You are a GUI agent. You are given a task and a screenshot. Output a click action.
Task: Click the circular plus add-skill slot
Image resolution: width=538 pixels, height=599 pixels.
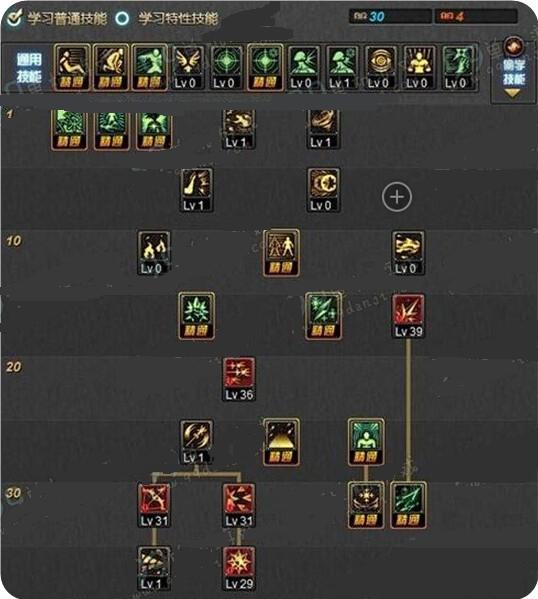tap(397, 197)
